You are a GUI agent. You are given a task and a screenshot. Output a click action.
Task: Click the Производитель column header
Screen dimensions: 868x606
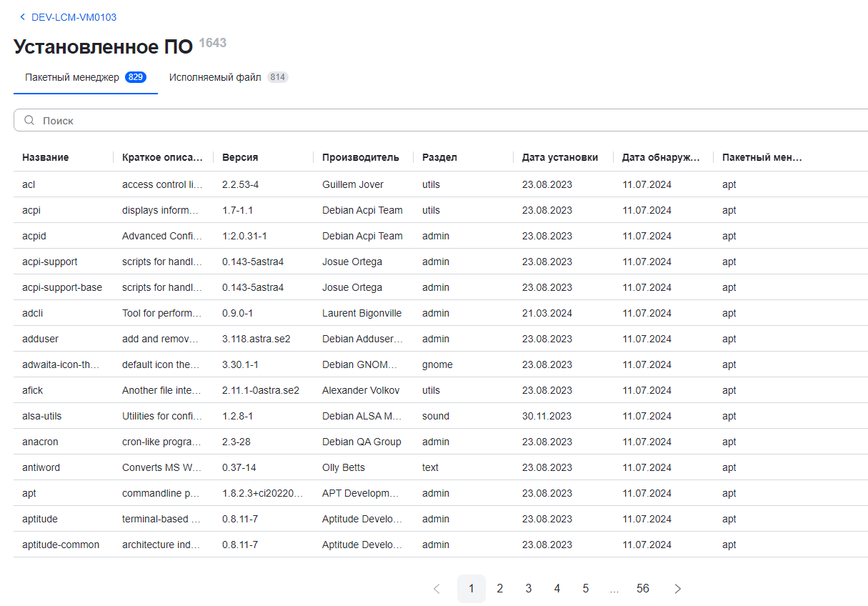pyautogui.click(x=360, y=157)
